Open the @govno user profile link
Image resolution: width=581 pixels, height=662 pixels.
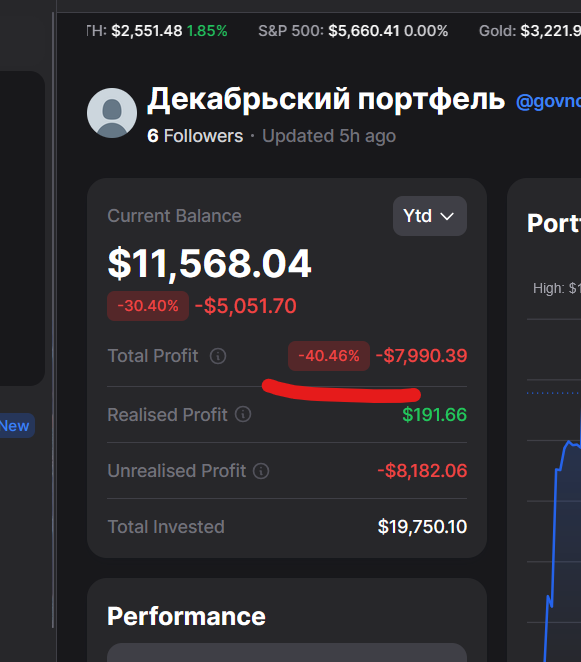[x=548, y=101]
